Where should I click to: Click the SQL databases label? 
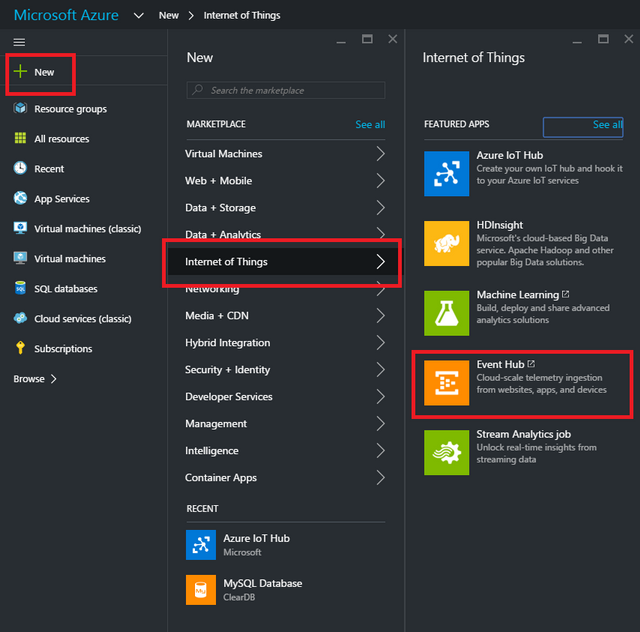66,289
